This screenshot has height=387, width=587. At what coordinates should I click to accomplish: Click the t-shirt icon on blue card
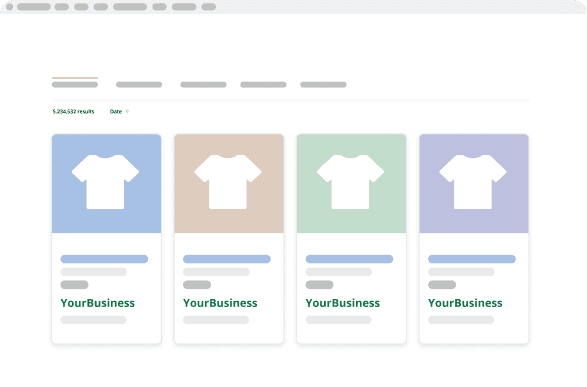105,182
